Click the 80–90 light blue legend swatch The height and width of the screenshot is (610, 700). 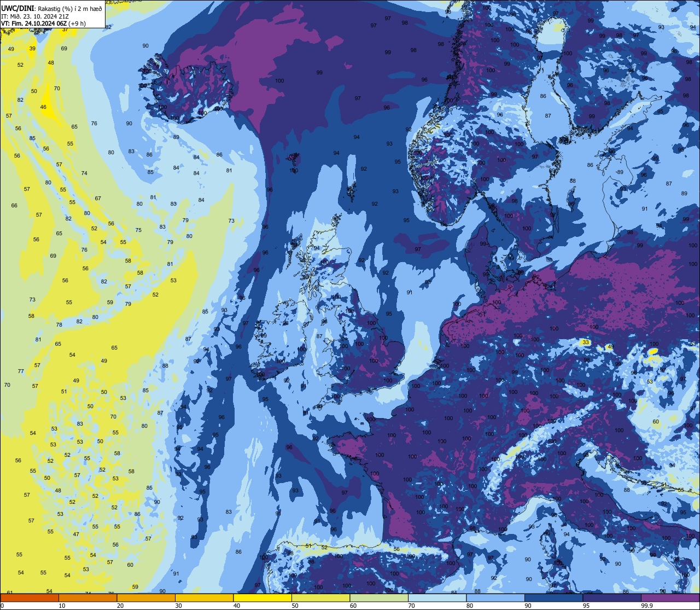tap(495, 597)
